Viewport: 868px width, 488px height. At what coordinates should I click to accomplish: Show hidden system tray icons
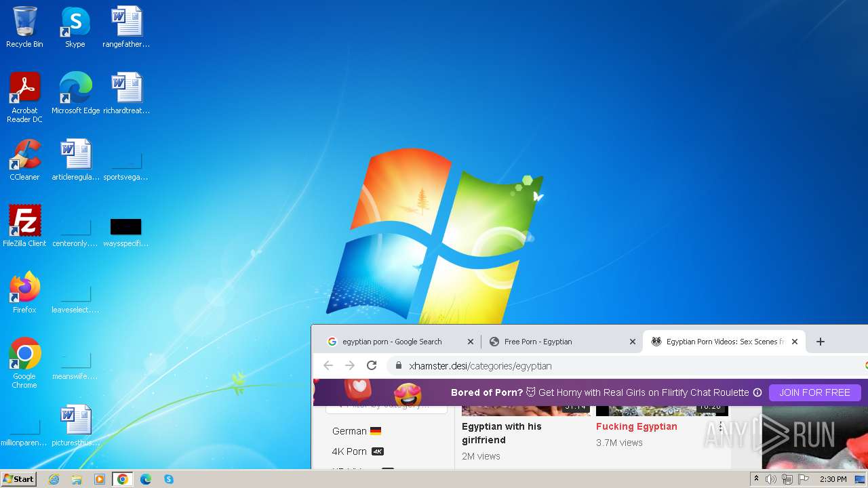[756, 479]
